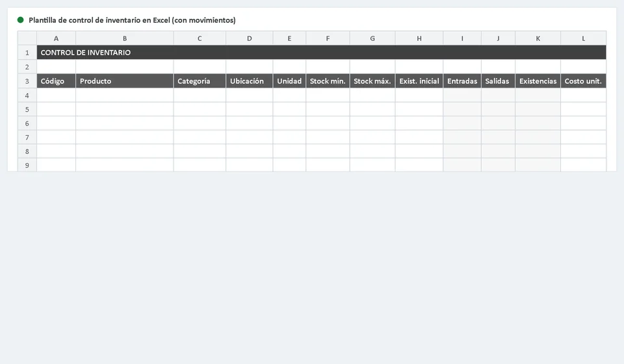
Task: Click the 'Producto' header cell
Action: tap(125, 81)
